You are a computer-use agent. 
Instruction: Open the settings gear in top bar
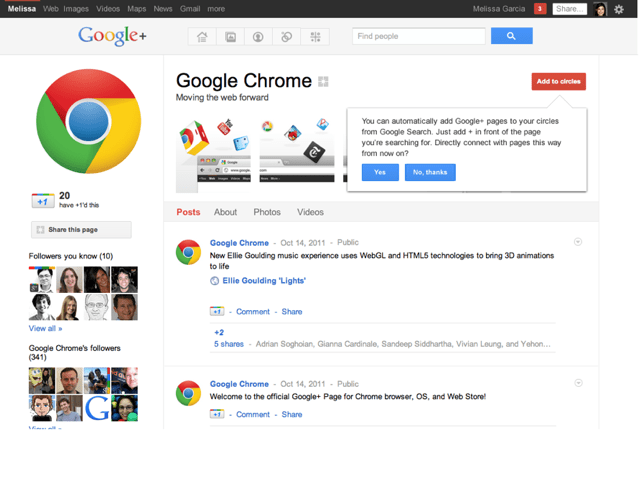619,9
